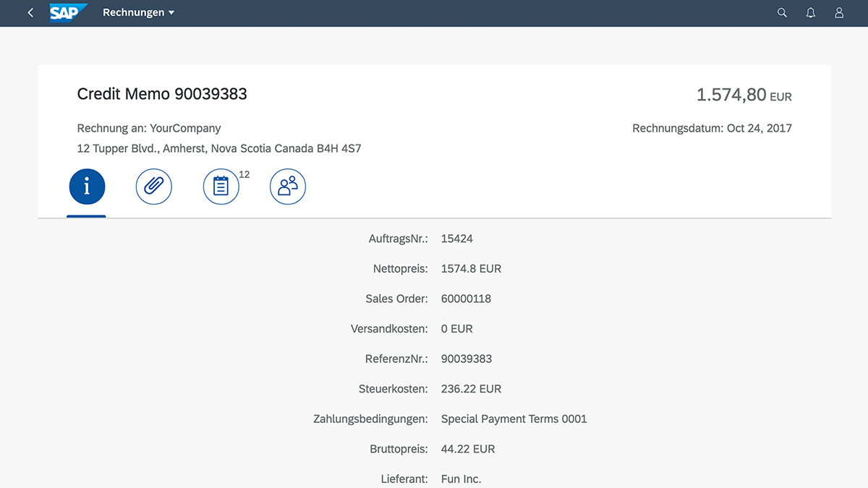Click the back arrow in the header
Screen dimensions: 868x488
tap(30, 13)
